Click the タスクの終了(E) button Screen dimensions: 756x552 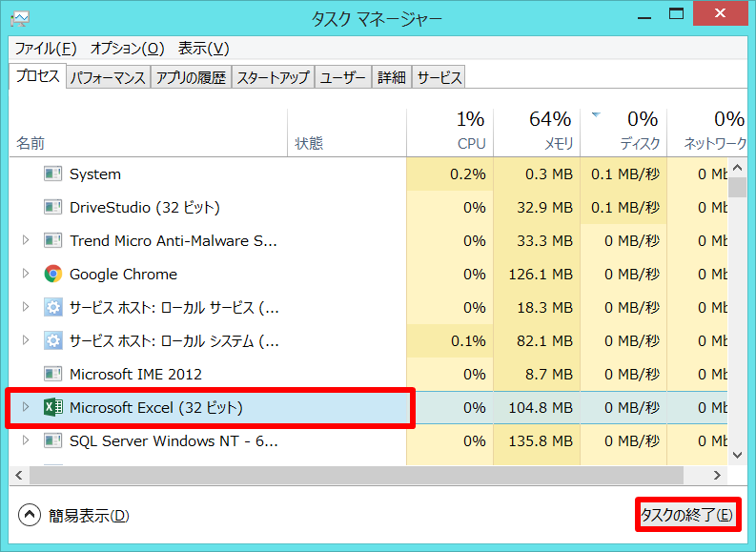click(687, 515)
